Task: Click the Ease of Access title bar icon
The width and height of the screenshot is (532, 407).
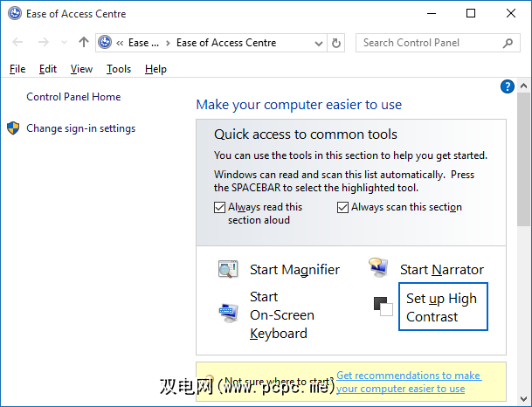Action: coord(15,14)
